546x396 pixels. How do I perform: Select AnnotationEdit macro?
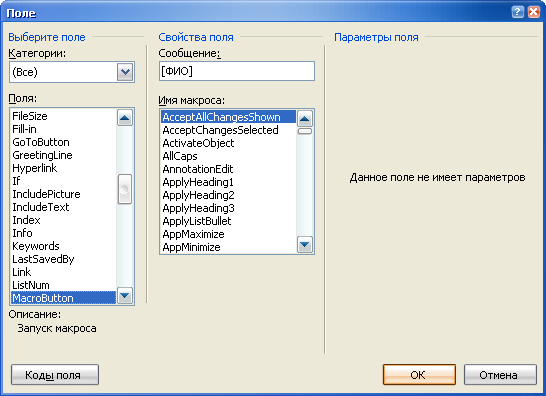pyautogui.click(x=228, y=169)
